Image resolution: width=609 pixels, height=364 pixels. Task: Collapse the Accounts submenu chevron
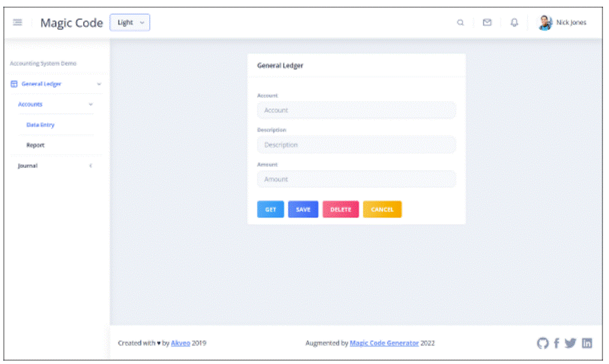[x=91, y=104]
